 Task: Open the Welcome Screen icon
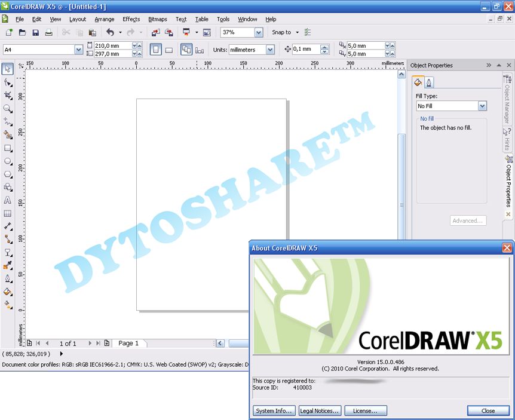207,32
